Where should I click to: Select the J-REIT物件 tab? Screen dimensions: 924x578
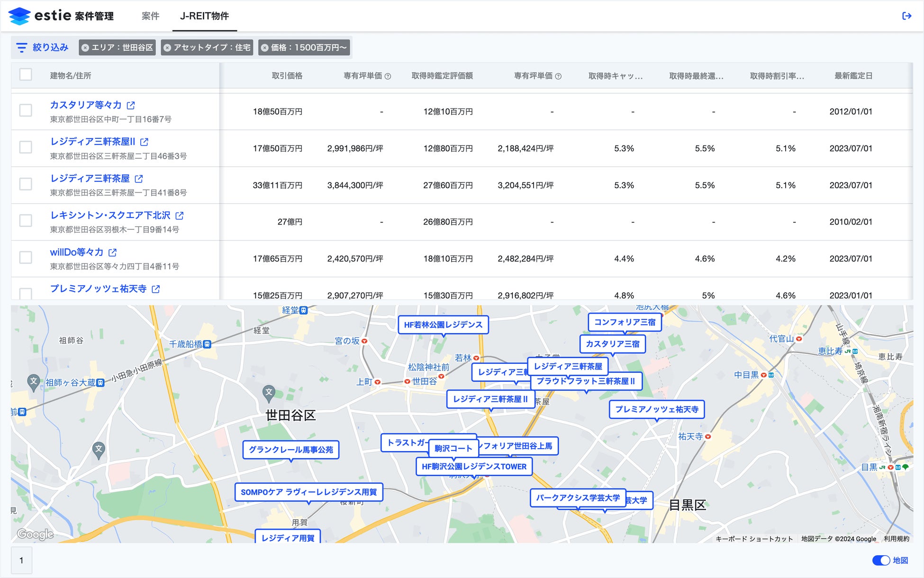coord(204,16)
